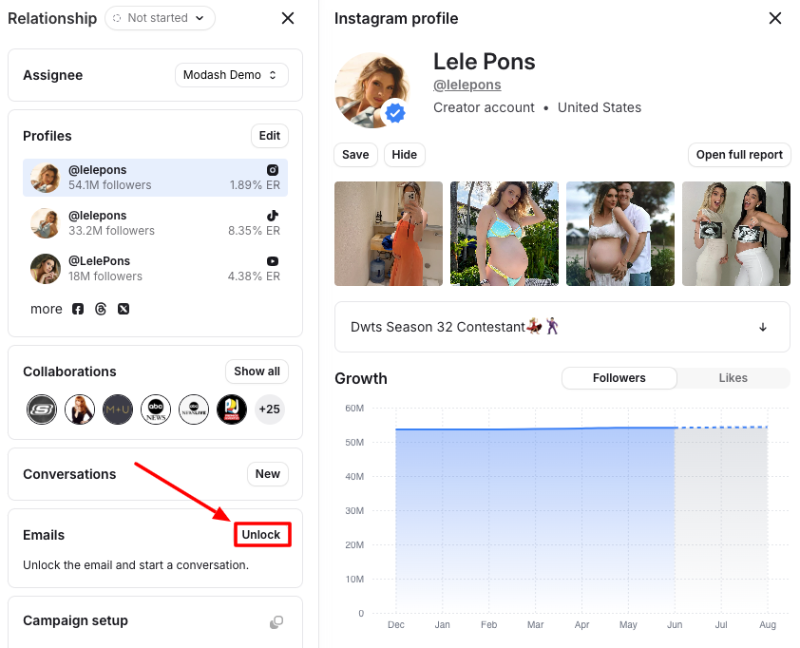Open the Not started status dropdown
The height and width of the screenshot is (648, 800).
[160, 18]
